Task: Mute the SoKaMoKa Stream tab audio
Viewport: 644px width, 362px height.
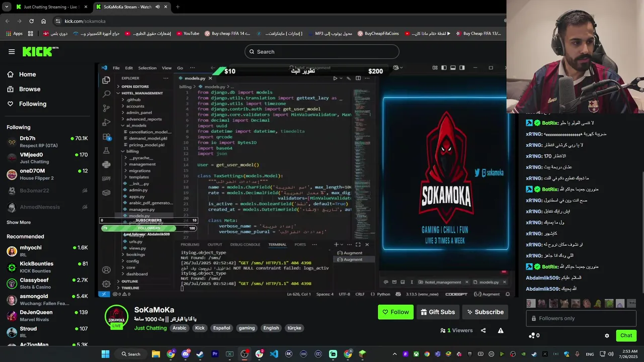Action: point(157,7)
